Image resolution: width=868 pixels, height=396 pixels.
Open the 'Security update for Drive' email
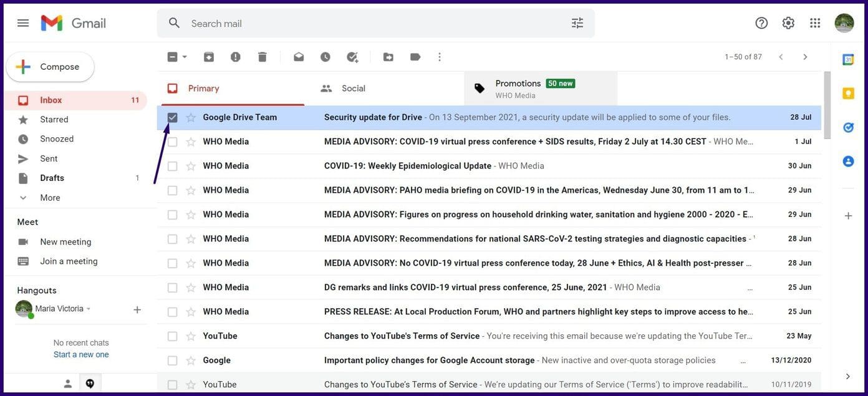[x=489, y=117]
